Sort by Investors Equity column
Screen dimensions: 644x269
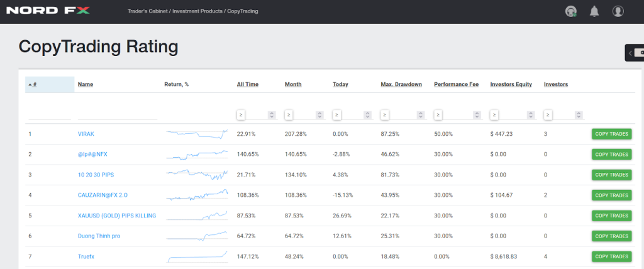[x=511, y=84]
